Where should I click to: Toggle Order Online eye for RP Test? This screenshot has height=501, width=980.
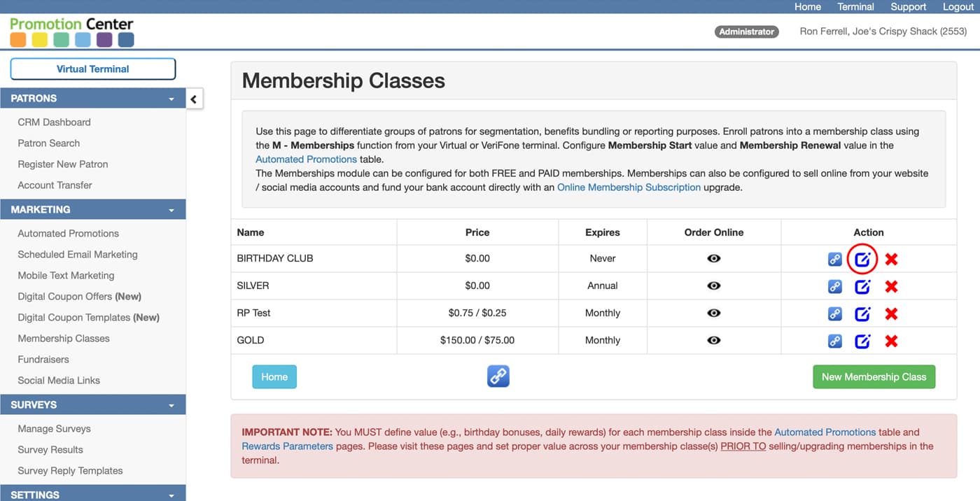(x=713, y=313)
